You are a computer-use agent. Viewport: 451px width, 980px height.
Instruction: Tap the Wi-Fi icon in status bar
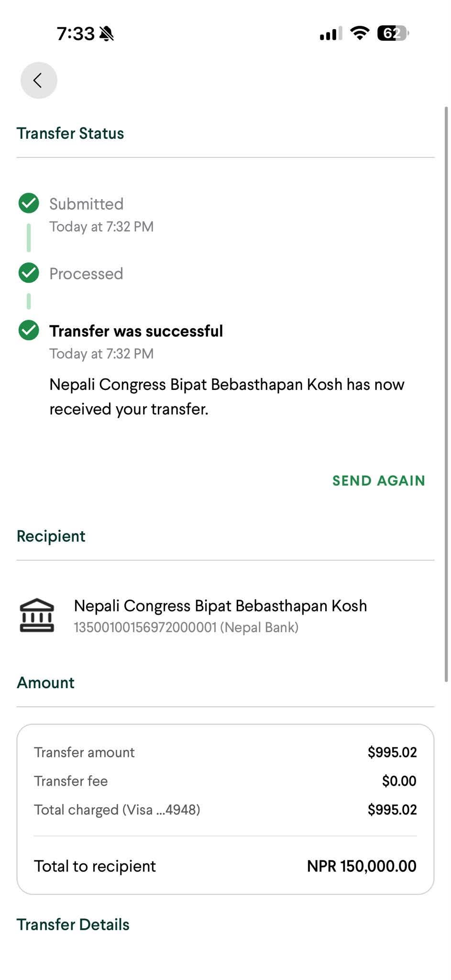point(359,33)
